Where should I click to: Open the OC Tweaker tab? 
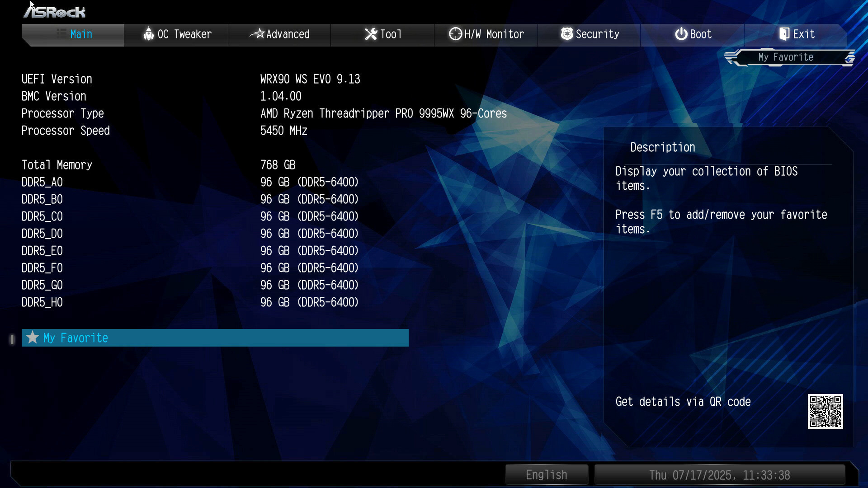[176, 35]
